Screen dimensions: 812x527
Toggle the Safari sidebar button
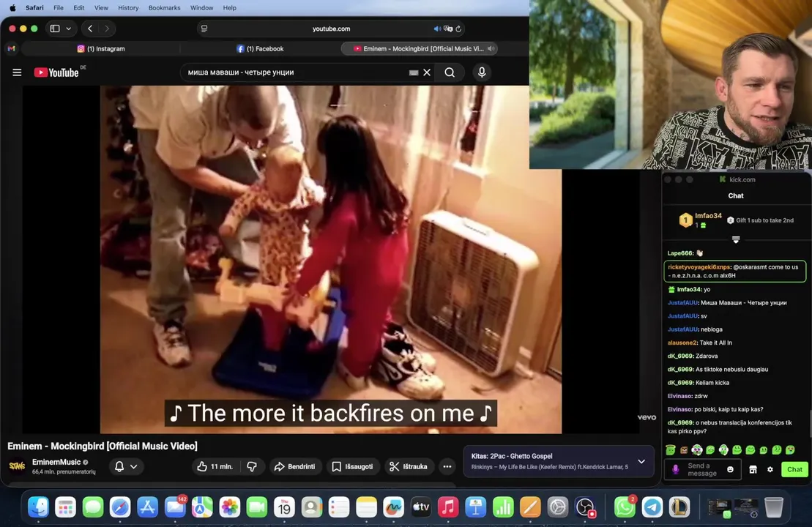55,29
